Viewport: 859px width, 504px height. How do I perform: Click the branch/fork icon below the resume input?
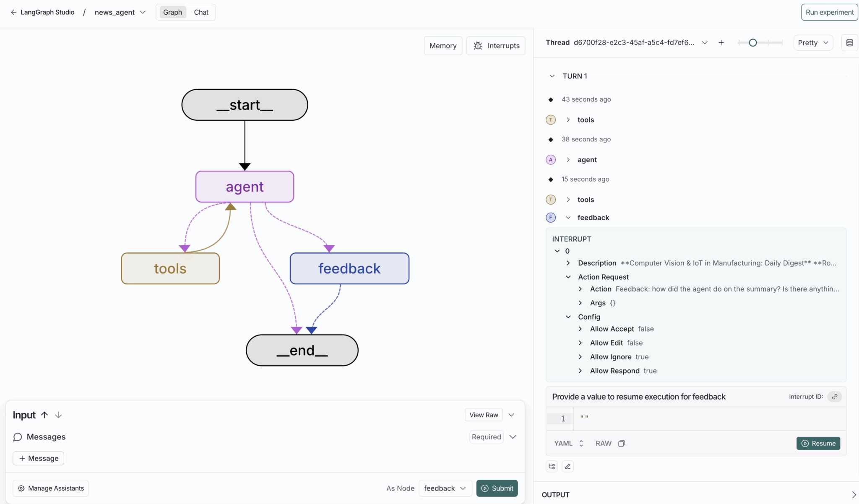[x=551, y=466]
